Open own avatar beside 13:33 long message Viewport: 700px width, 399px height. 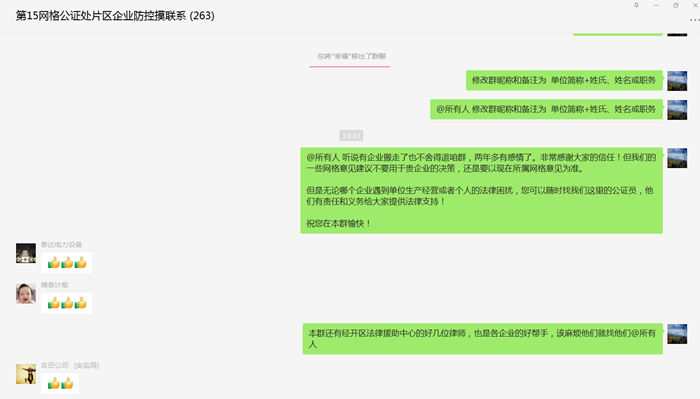click(x=677, y=158)
